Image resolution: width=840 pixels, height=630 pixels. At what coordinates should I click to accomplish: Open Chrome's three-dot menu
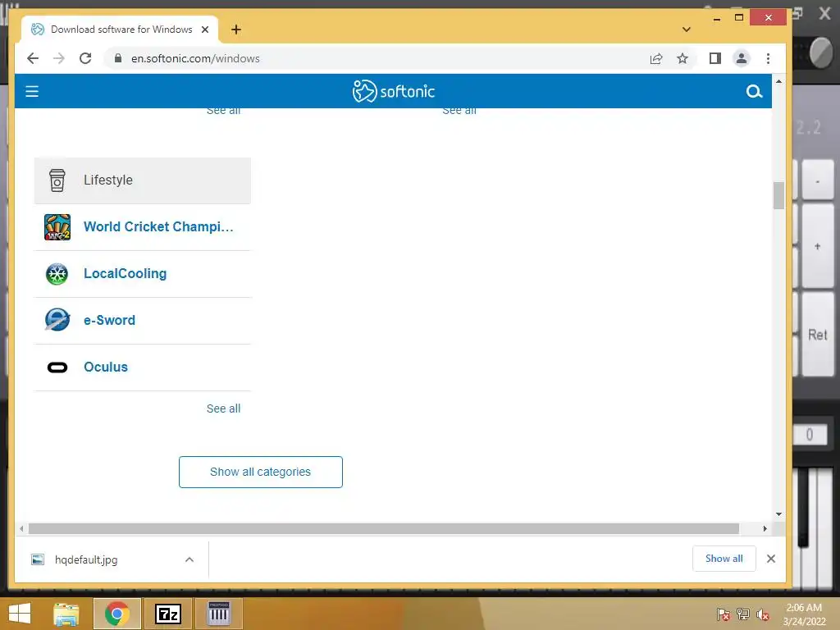[x=768, y=58]
